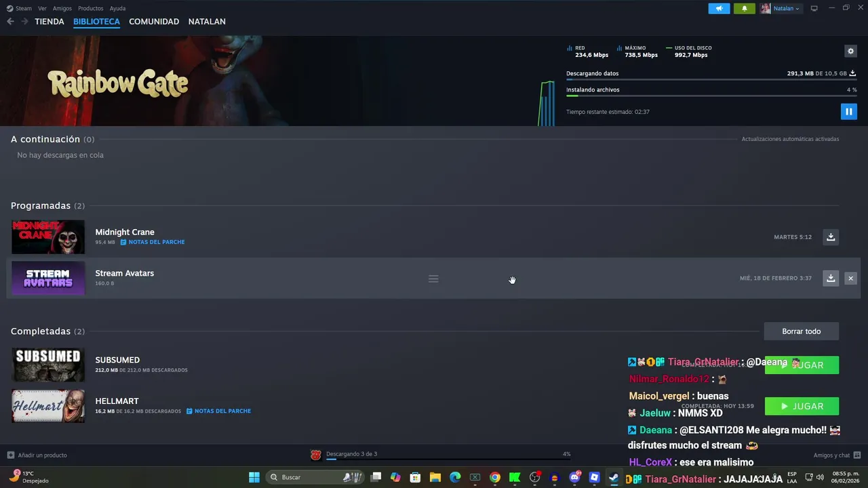Play HELLMART with the JUGAR button

click(802, 406)
